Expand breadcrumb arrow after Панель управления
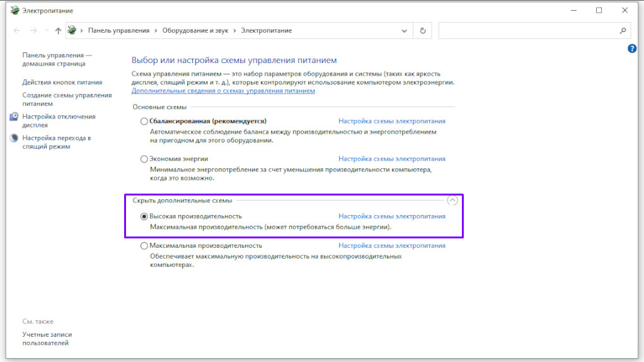This screenshot has width=644, height=362. tap(156, 30)
